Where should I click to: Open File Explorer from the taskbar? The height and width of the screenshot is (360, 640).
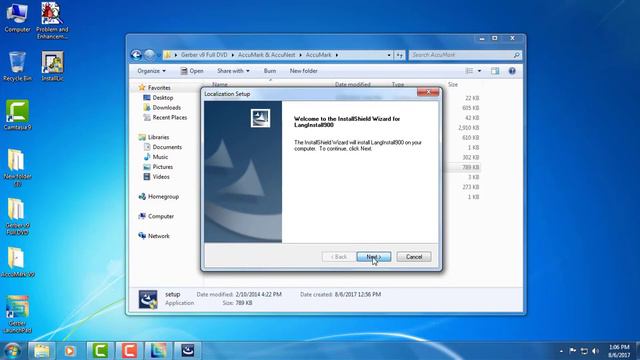point(42,351)
